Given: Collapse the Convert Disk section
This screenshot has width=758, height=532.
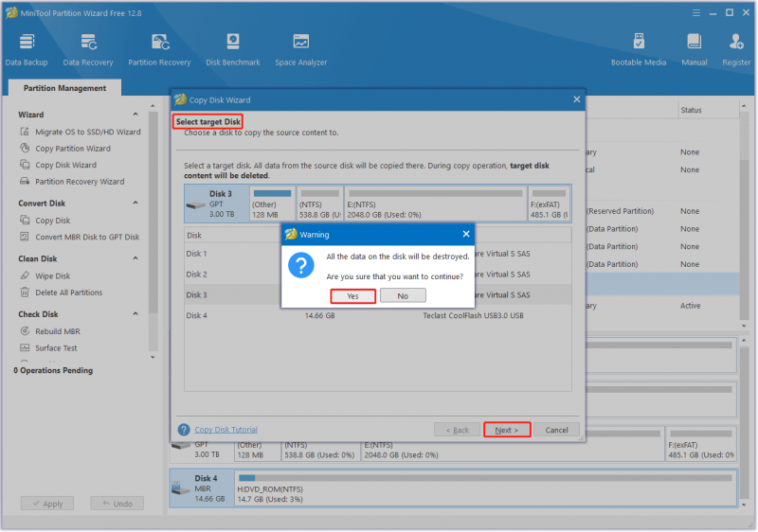Looking at the screenshot, I should (x=135, y=203).
